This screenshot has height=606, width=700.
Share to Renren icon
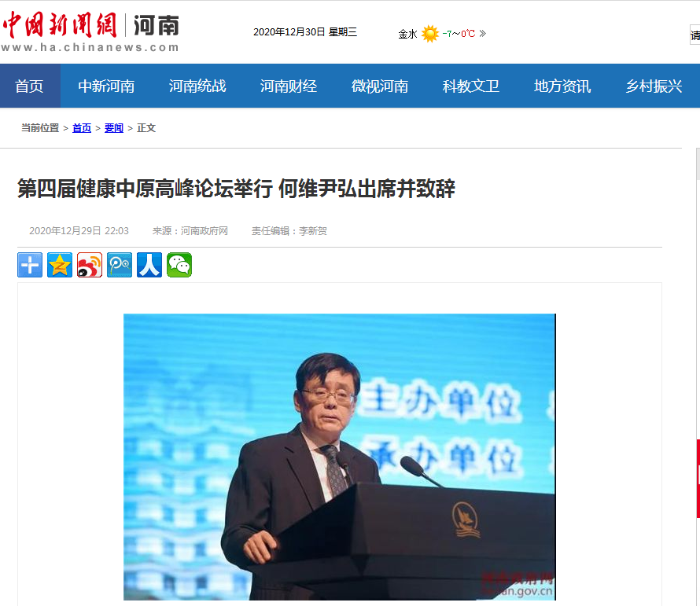click(149, 265)
